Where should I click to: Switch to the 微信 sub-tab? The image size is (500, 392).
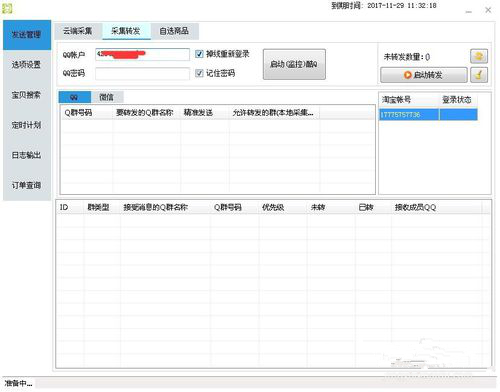click(x=107, y=97)
